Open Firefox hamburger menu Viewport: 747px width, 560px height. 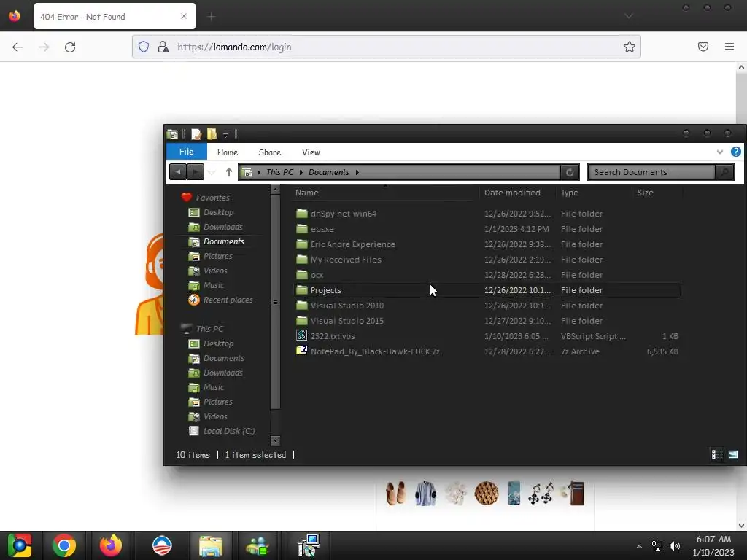pyautogui.click(x=729, y=47)
